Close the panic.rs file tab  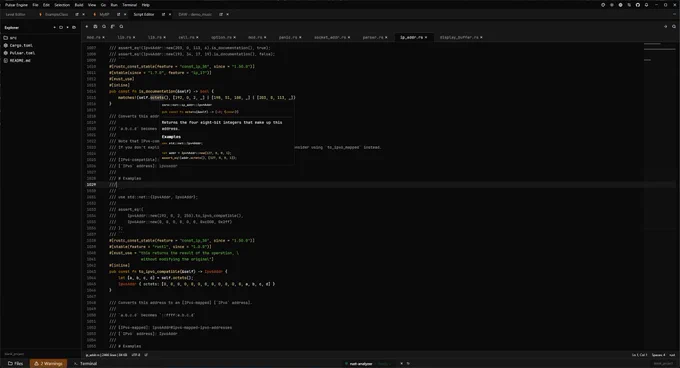pos(300,37)
